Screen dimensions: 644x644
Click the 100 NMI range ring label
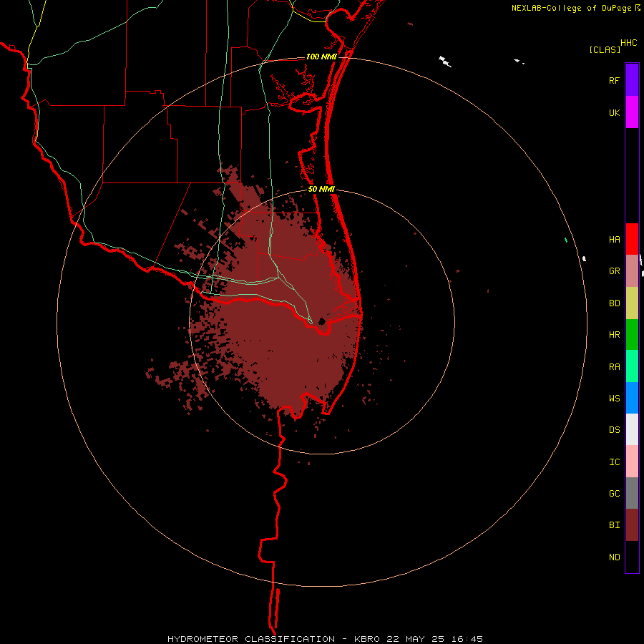click(x=321, y=57)
